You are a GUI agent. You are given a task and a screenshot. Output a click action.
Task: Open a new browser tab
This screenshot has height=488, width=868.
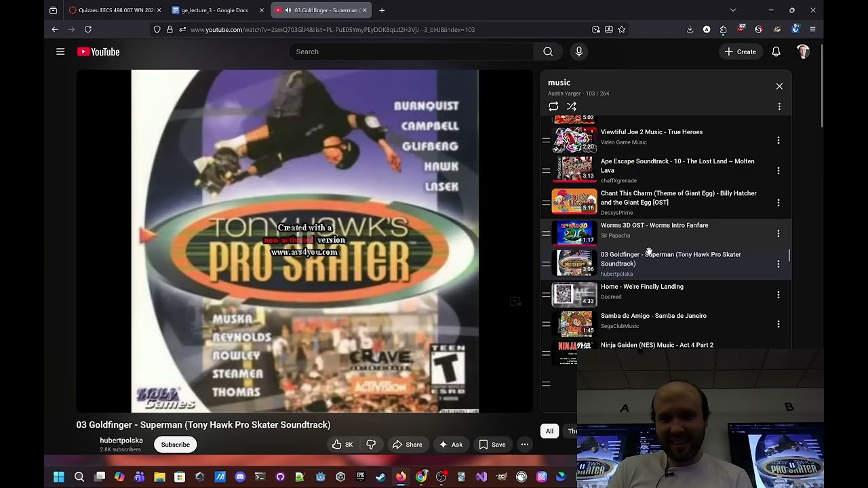tap(382, 10)
